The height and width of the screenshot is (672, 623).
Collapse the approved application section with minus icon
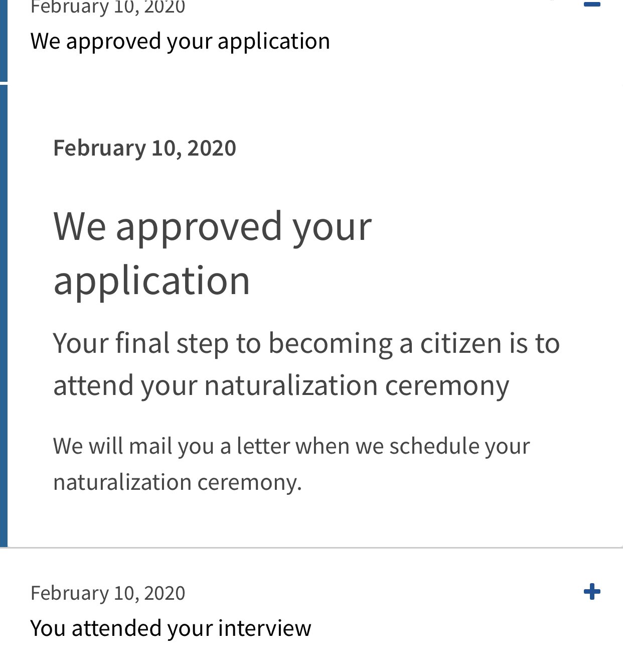point(592,4)
